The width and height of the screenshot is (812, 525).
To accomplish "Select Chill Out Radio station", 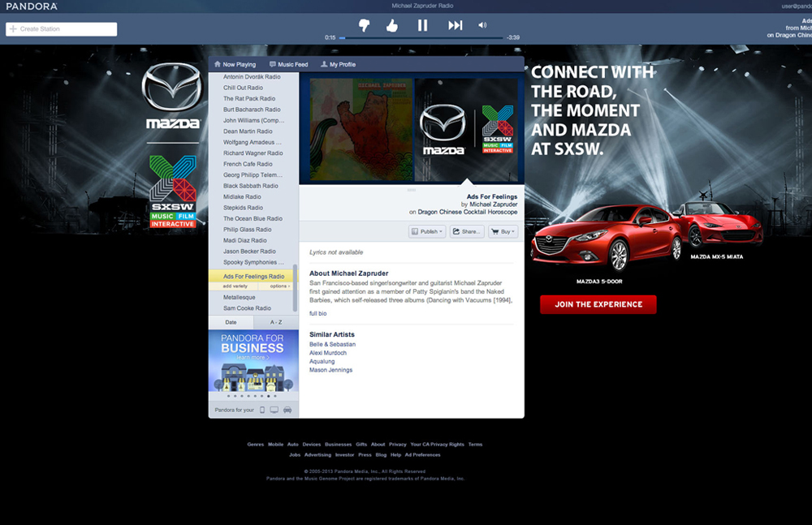I will (x=243, y=88).
